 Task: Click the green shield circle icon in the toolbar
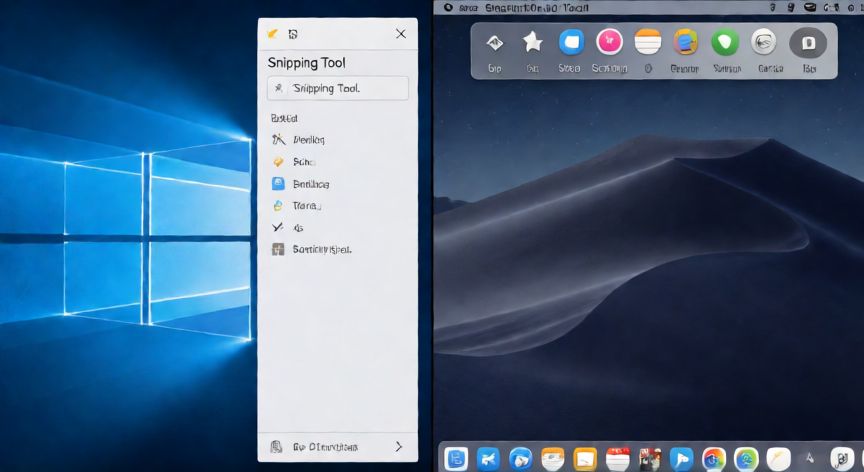tap(725, 42)
